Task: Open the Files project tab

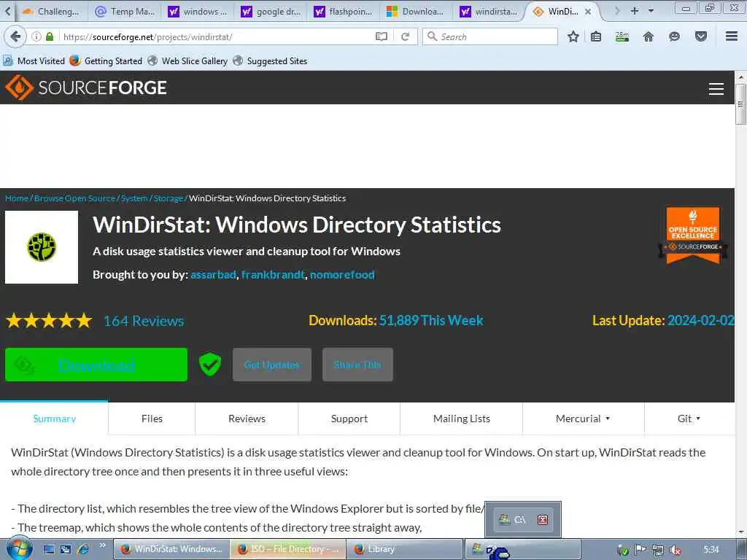Action: pyautogui.click(x=152, y=419)
